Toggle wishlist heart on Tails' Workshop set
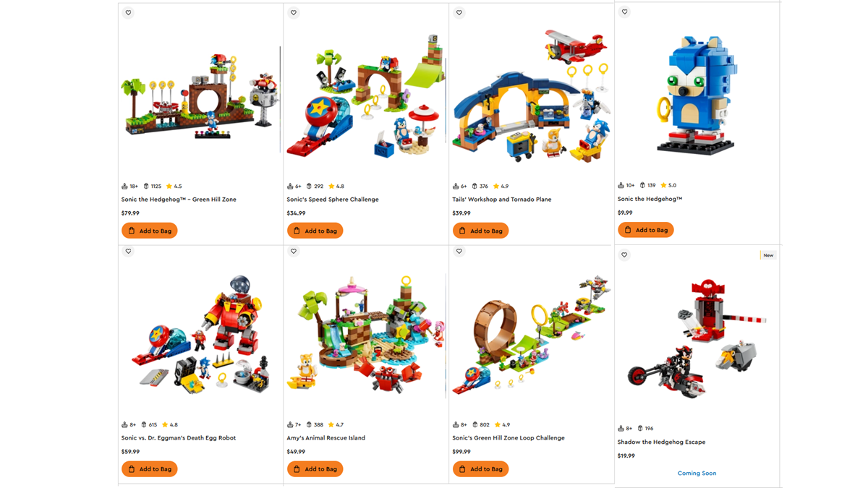This screenshot has height=488, width=868. click(x=459, y=12)
